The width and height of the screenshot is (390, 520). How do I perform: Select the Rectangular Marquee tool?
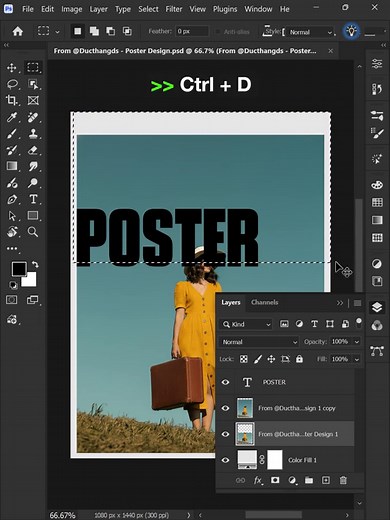point(33,68)
